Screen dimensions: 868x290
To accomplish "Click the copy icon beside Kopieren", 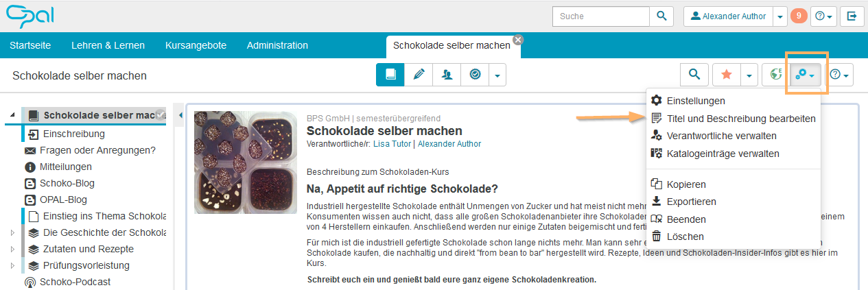I will (x=657, y=184).
